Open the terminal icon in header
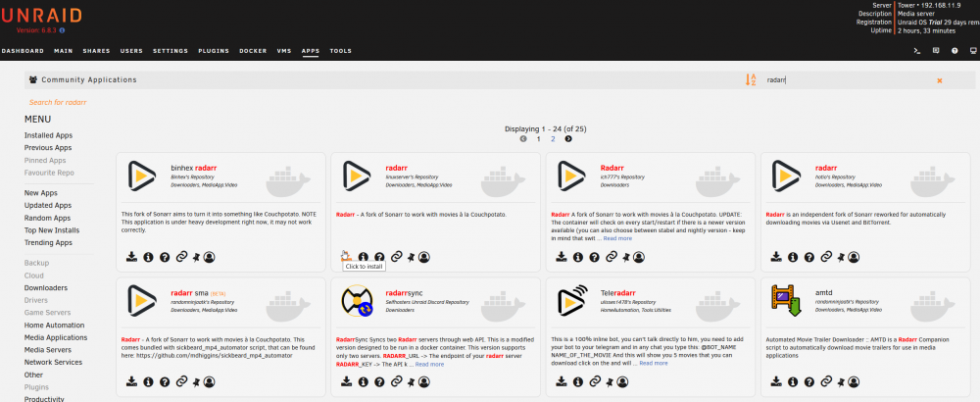Viewport: 980px width, 402px height. tap(917, 51)
